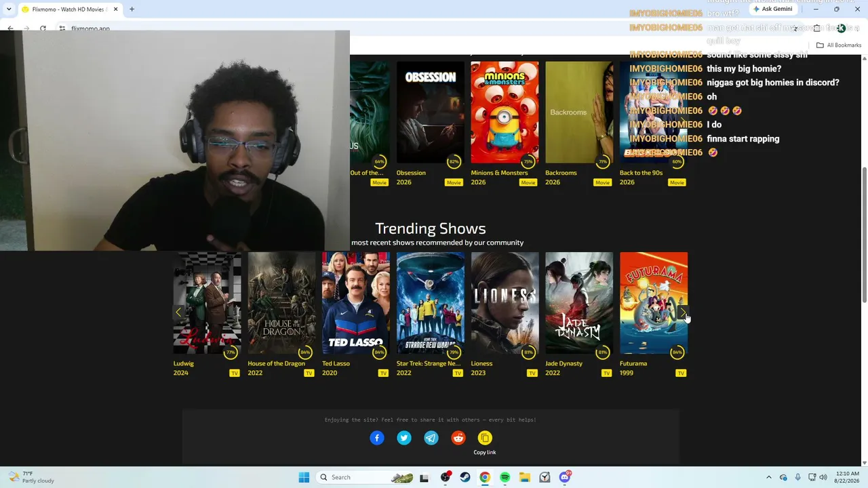Expand the Chrome tab search dropdown

pyautogui.click(x=9, y=9)
